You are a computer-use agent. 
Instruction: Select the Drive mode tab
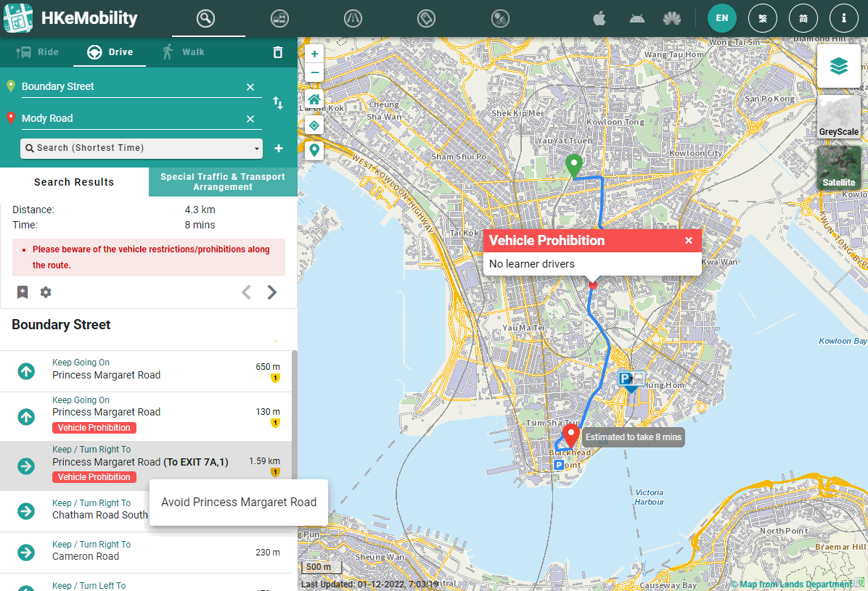tap(110, 52)
